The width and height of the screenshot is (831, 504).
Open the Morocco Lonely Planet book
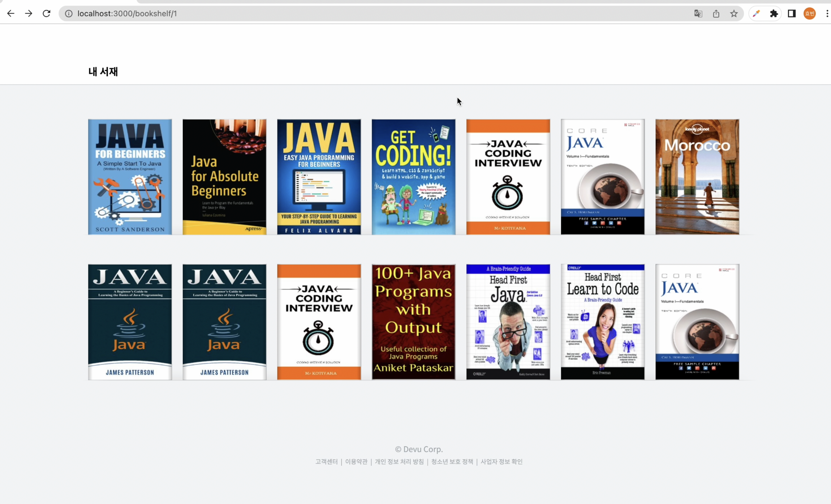point(697,177)
